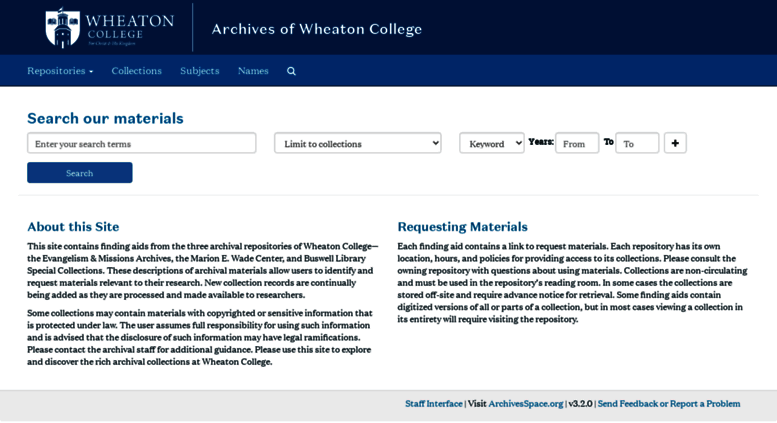Open the Limit to collections dropdown
This screenshot has height=423, width=777.
tap(358, 143)
